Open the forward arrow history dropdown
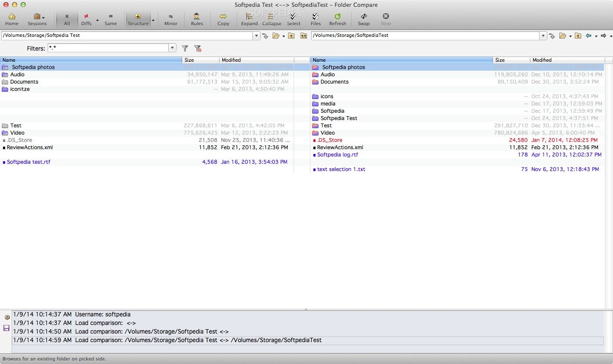Viewport: 613px width, 364px height. click(x=610, y=36)
